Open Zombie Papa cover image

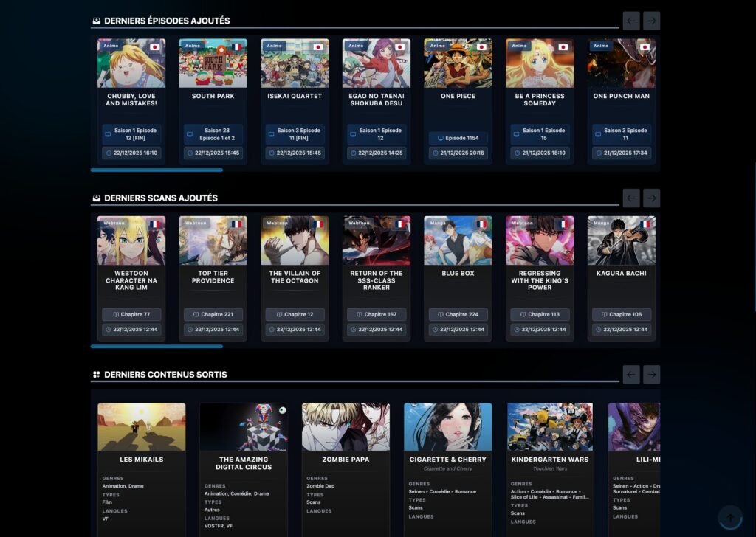pos(346,426)
